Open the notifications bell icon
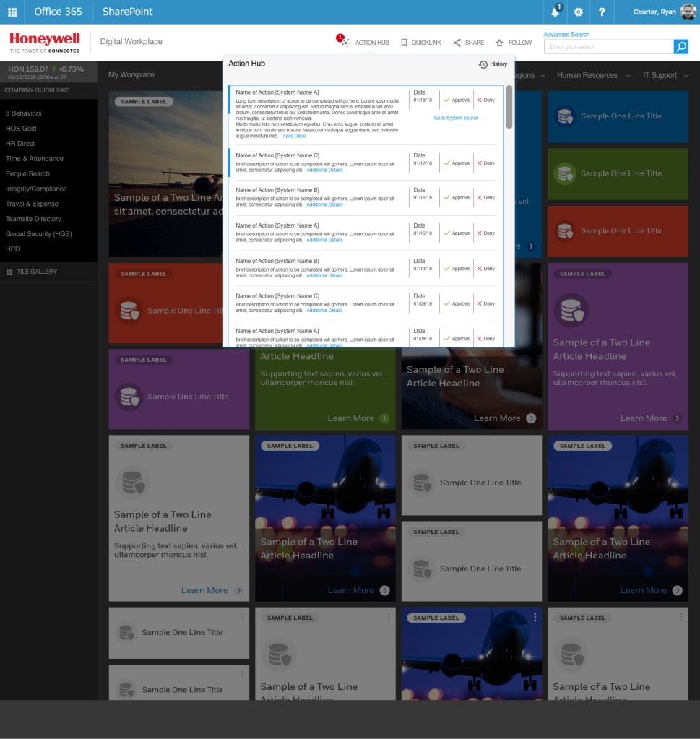700x739 pixels. (556, 12)
